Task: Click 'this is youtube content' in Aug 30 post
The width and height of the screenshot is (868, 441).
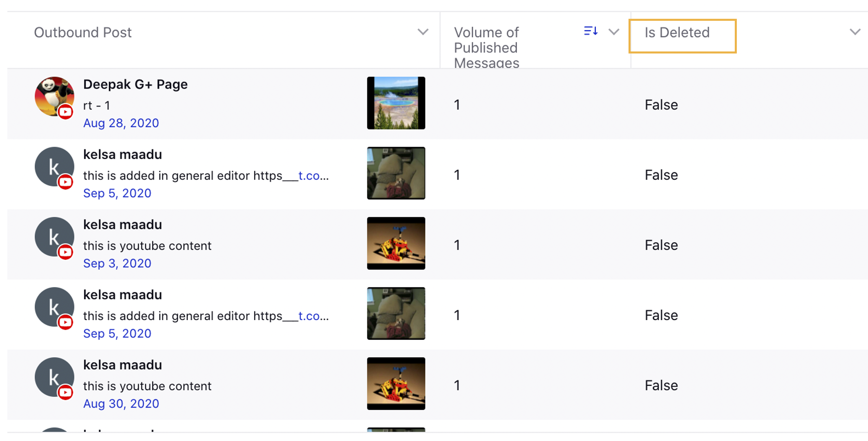Action: (147, 386)
